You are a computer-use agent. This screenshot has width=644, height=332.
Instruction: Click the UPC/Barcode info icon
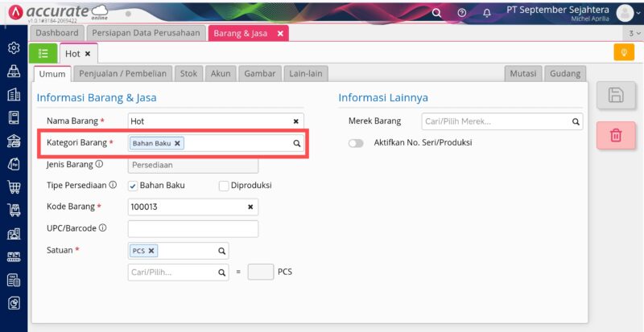103,227
